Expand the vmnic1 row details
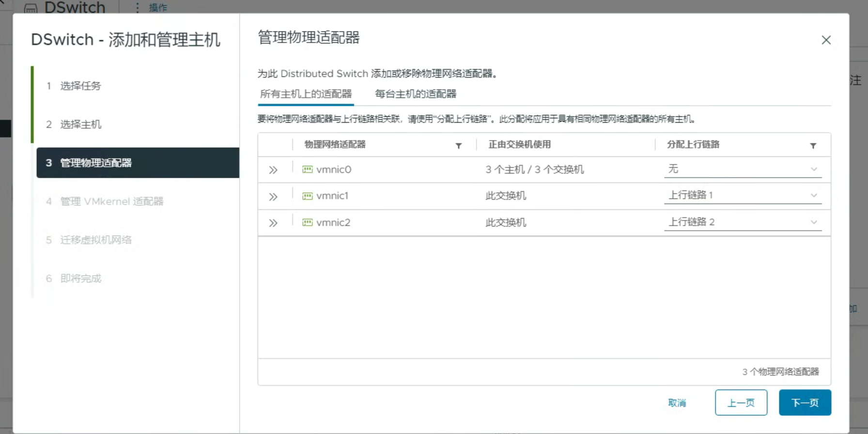This screenshot has height=434, width=868. (x=273, y=197)
